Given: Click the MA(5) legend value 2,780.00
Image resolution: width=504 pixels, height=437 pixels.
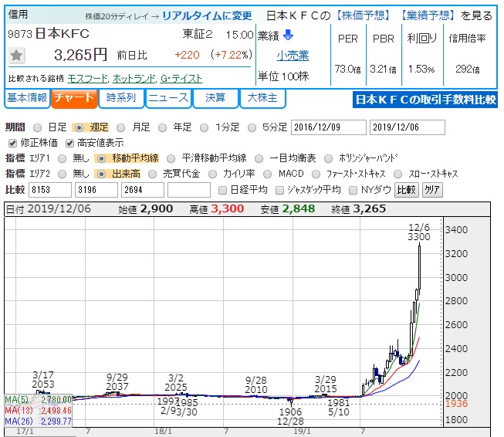Looking at the screenshot, I should 56,400.
